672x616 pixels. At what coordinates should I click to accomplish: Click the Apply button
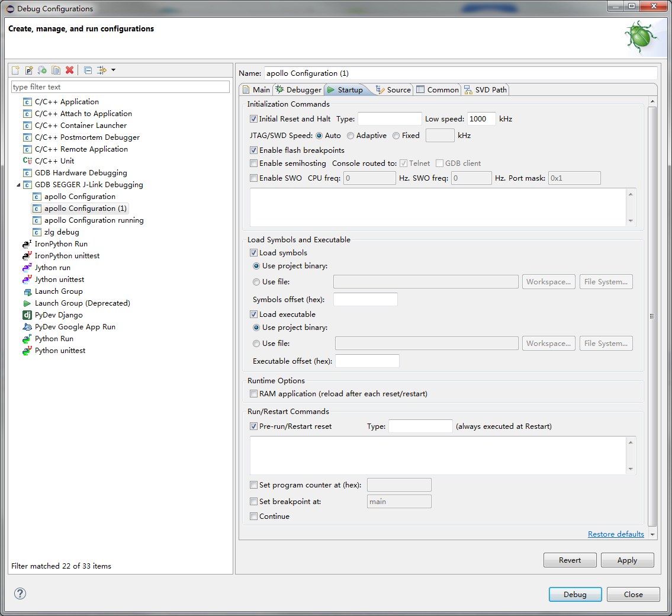tap(627, 560)
